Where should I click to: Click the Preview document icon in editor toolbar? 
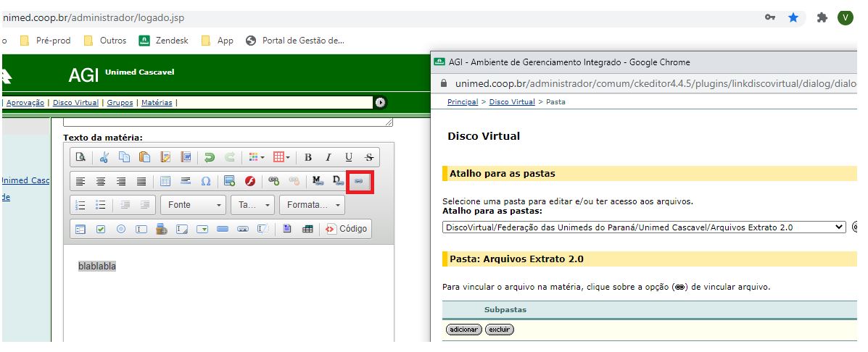pyautogui.click(x=80, y=157)
